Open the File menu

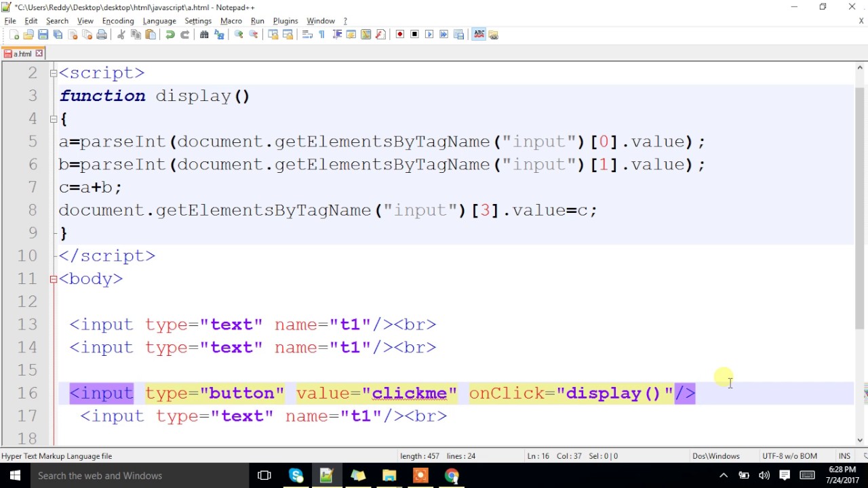[10, 21]
